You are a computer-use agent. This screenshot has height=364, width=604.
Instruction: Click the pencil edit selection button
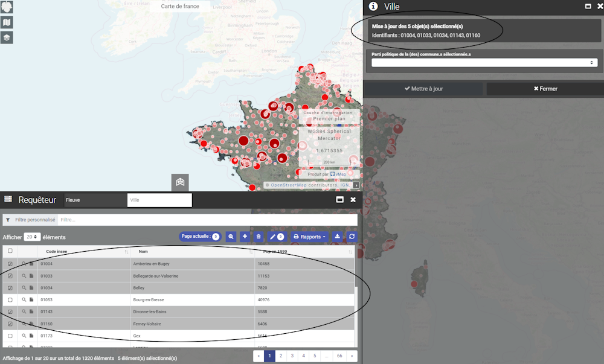pyautogui.click(x=276, y=237)
